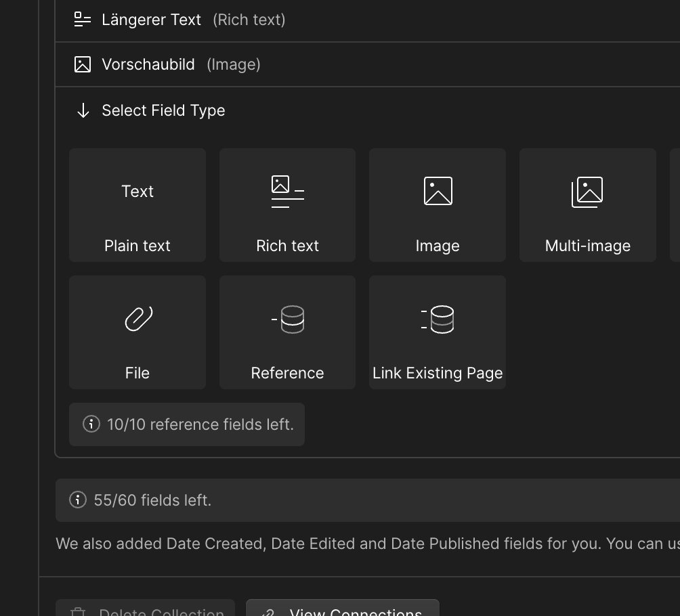
Task: Choose Link Existing Page field type
Action: pyautogui.click(x=437, y=332)
